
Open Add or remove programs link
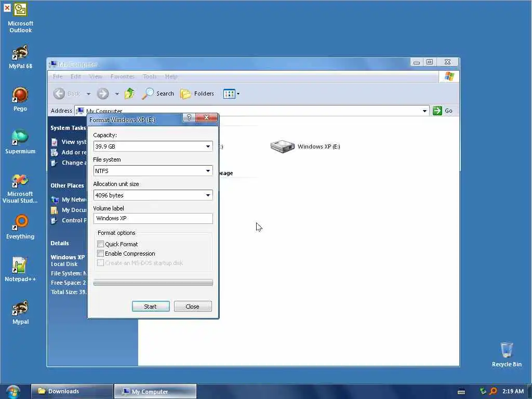(x=69, y=152)
